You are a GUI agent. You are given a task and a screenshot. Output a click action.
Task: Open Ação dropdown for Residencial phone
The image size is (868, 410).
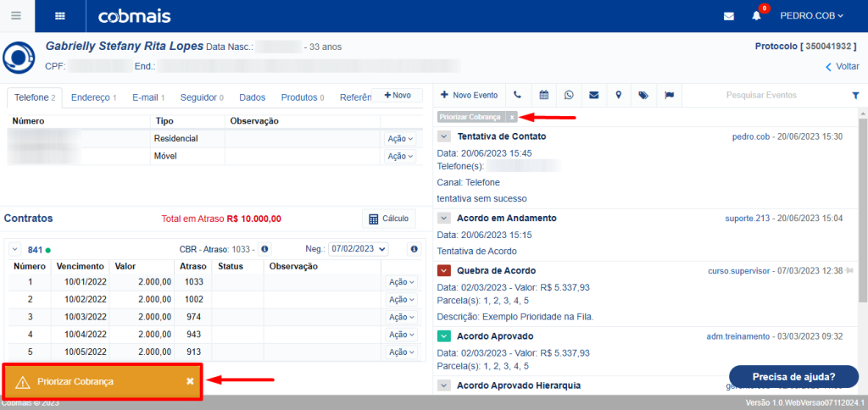point(400,138)
